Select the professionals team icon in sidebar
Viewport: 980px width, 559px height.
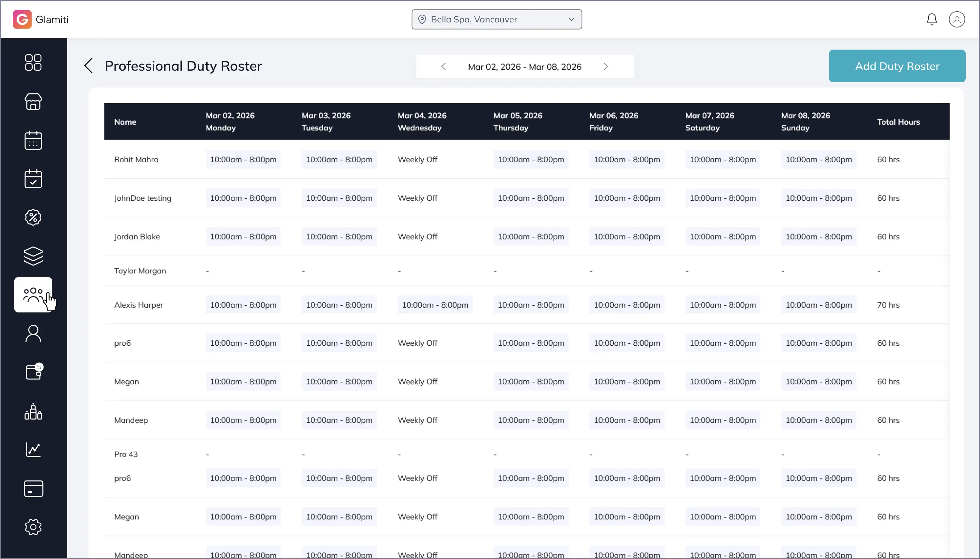33,294
